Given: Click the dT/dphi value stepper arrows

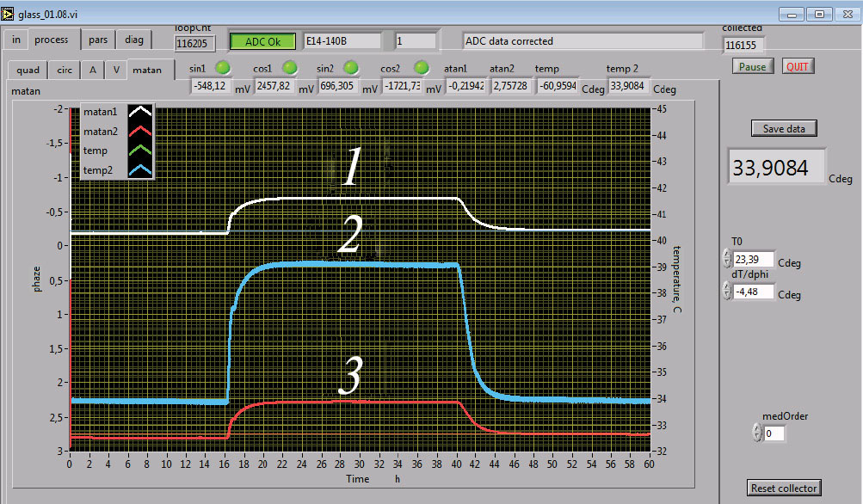Looking at the screenshot, I should click(727, 292).
